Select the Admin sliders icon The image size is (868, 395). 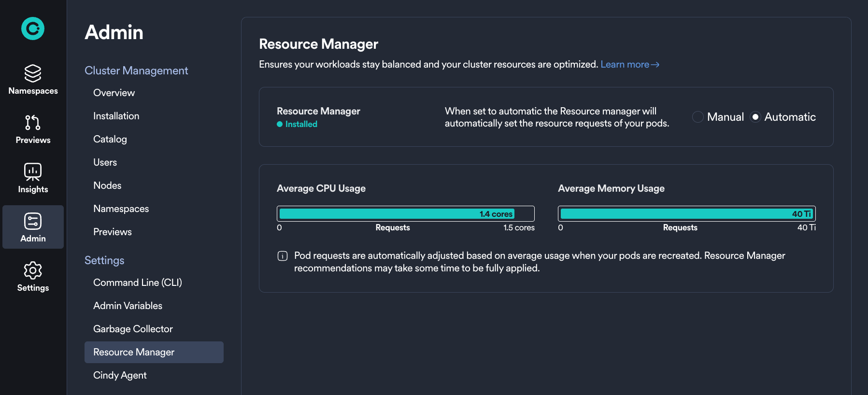pos(33,222)
